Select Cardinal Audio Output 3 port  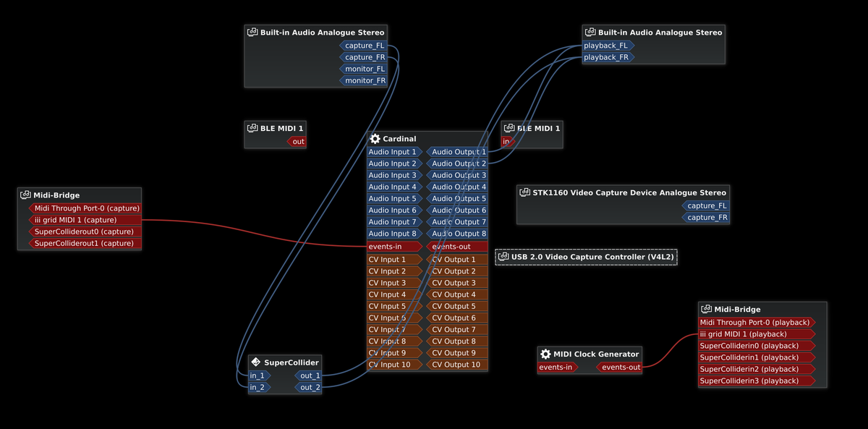tap(457, 175)
